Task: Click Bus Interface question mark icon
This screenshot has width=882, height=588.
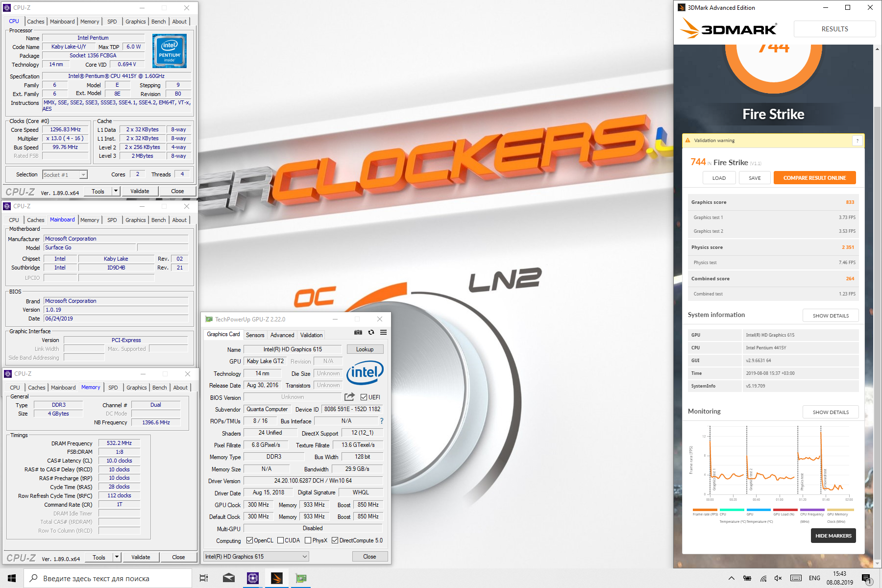Action: click(382, 421)
